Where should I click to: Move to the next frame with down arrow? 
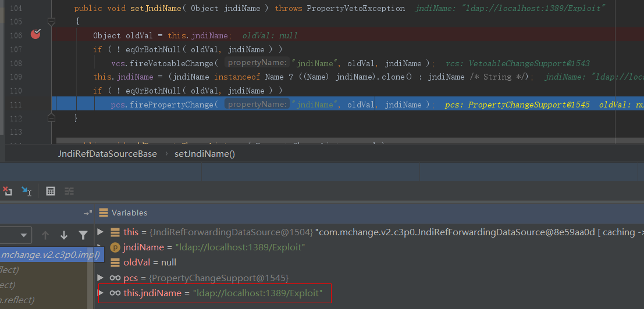64,235
